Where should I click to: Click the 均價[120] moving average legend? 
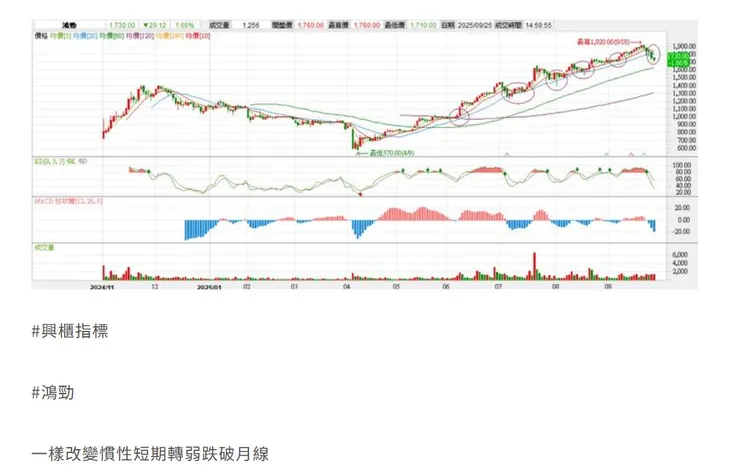pos(140,36)
